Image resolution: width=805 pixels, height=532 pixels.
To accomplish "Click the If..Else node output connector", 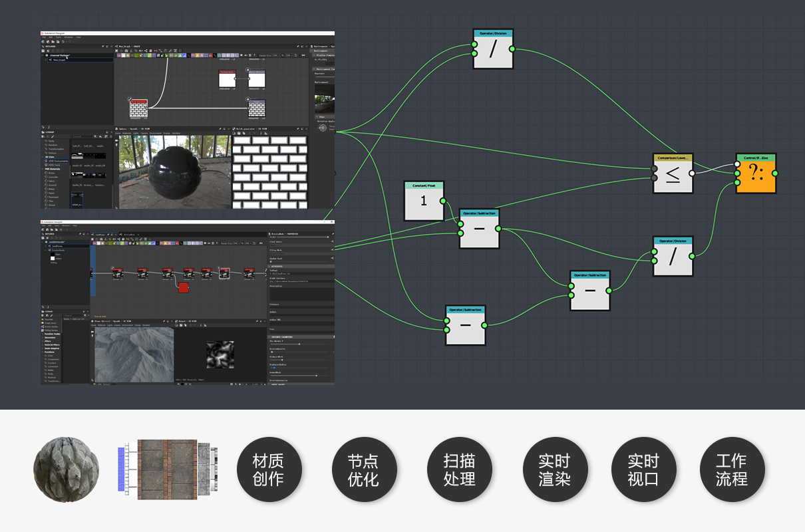I will [x=775, y=173].
